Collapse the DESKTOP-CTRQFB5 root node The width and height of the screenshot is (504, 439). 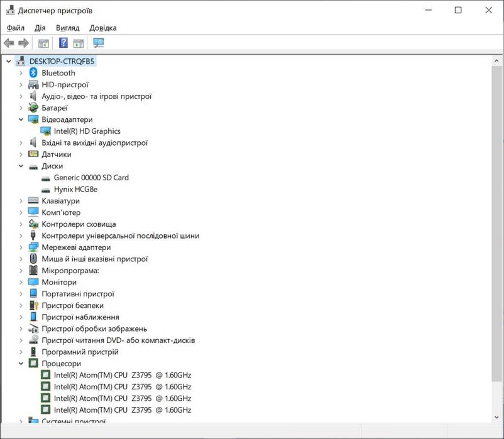[9, 61]
